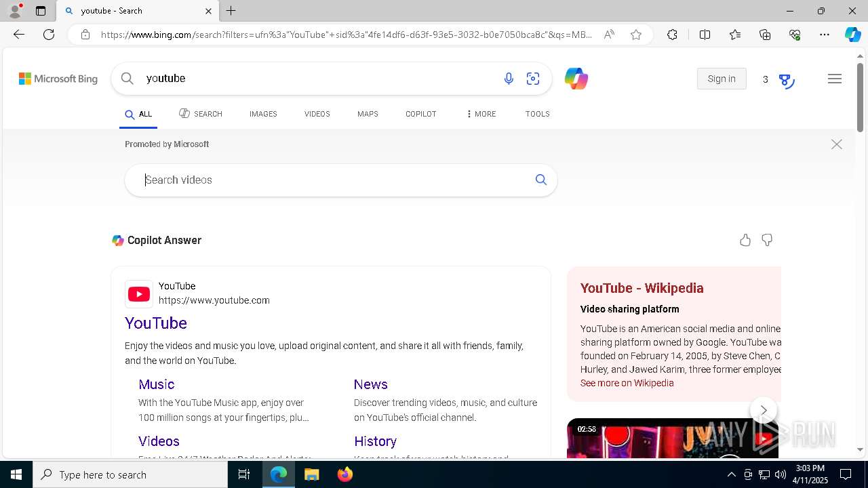This screenshot has width=868, height=488.
Task: Click See more on Wikipedia link
Action: pyautogui.click(x=627, y=383)
